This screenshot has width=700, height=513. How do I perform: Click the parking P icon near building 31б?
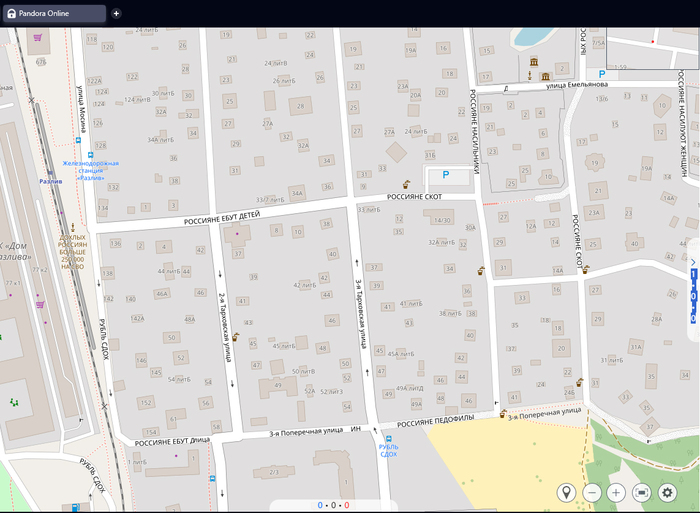coord(446,175)
